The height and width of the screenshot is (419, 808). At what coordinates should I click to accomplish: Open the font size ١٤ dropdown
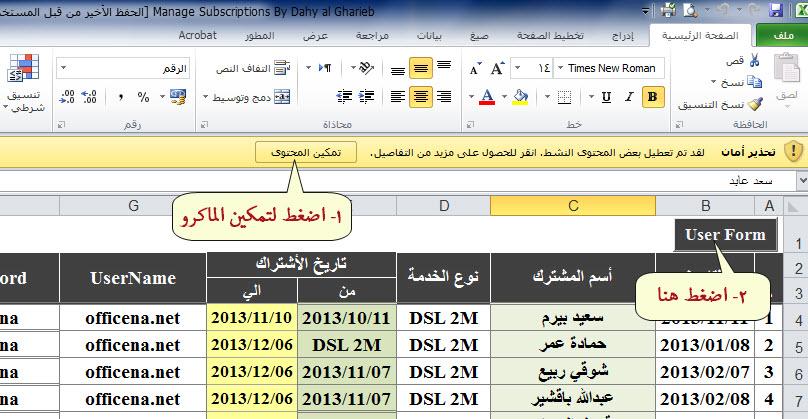(517, 68)
